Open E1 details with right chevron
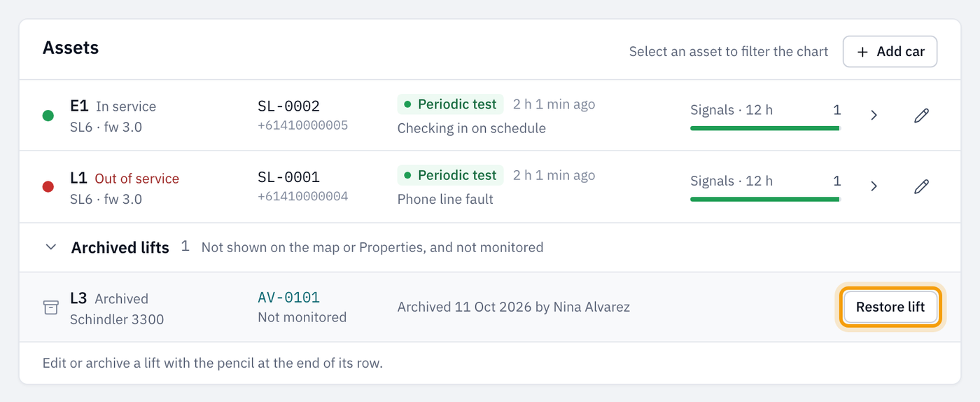This screenshot has height=402, width=980. tap(874, 115)
